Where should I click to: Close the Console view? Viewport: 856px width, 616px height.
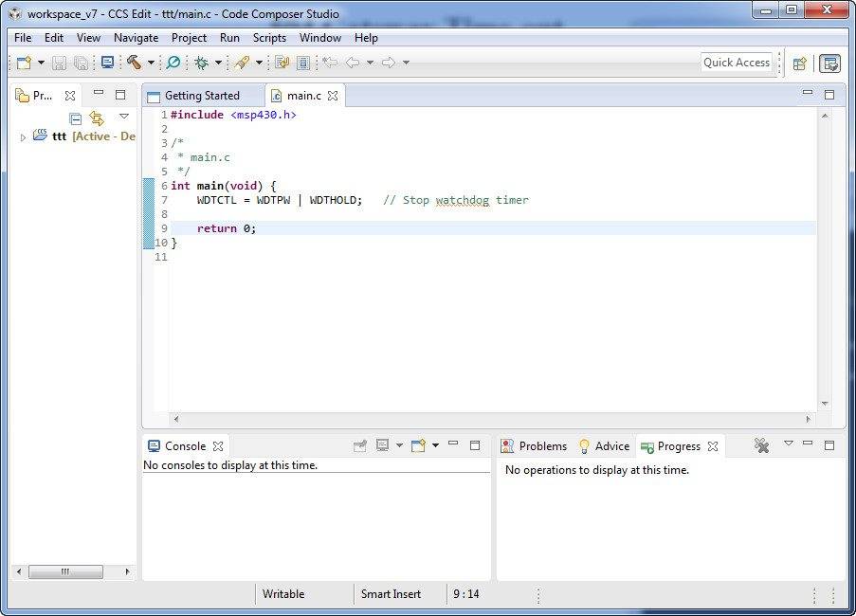218,446
